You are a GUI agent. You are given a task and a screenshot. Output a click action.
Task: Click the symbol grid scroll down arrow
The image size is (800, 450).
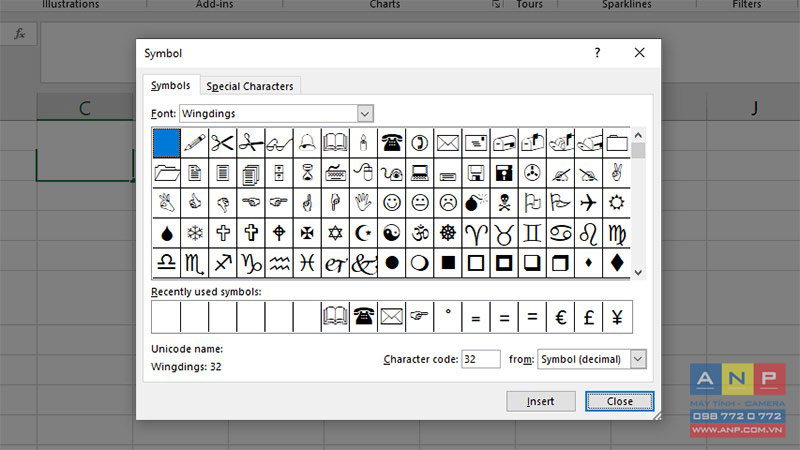pos(638,272)
